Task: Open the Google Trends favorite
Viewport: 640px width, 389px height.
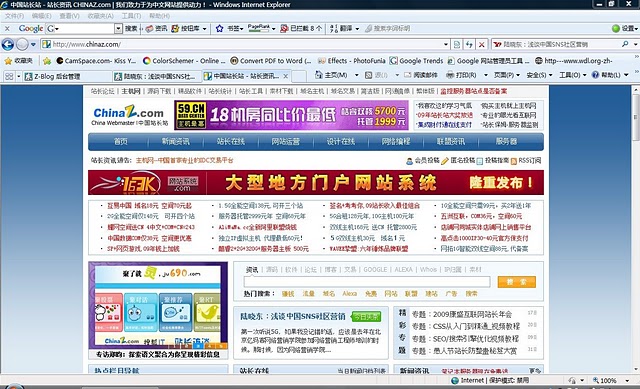Action: tap(416, 60)
